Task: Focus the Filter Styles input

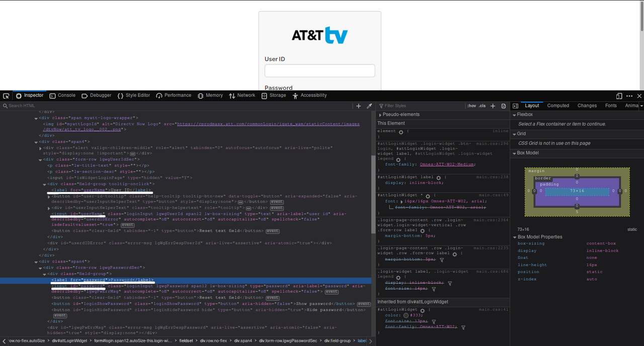Action: [x=422, y=106]
